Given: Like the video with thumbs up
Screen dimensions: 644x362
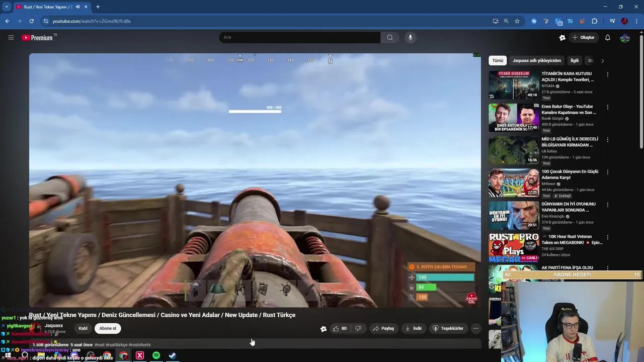Looking at the screenshot, I should coord(340,328).
